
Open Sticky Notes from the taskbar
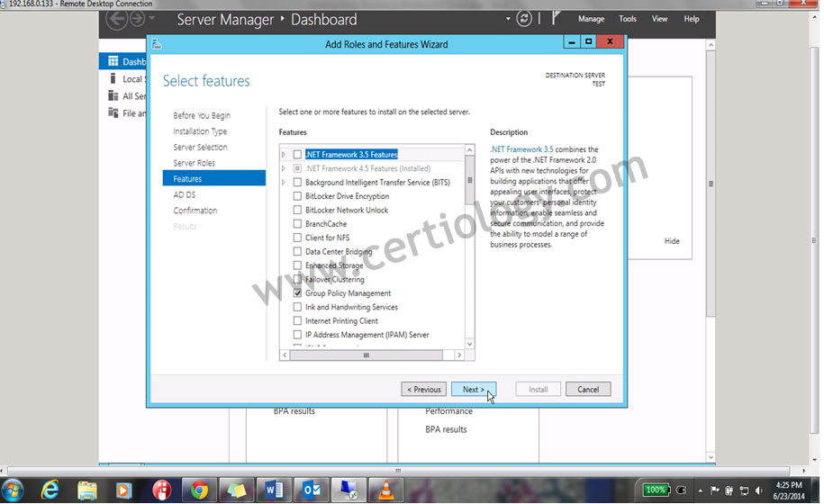tap(236, 490)
